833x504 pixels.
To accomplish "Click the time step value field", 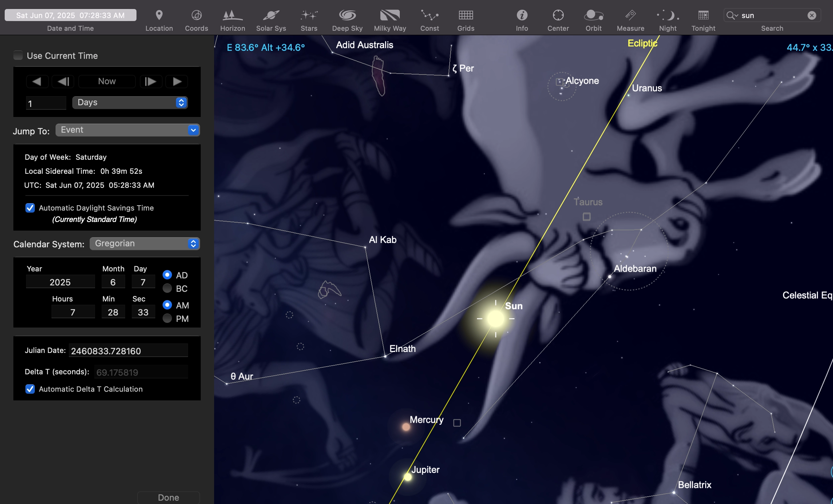I will 46,103.
